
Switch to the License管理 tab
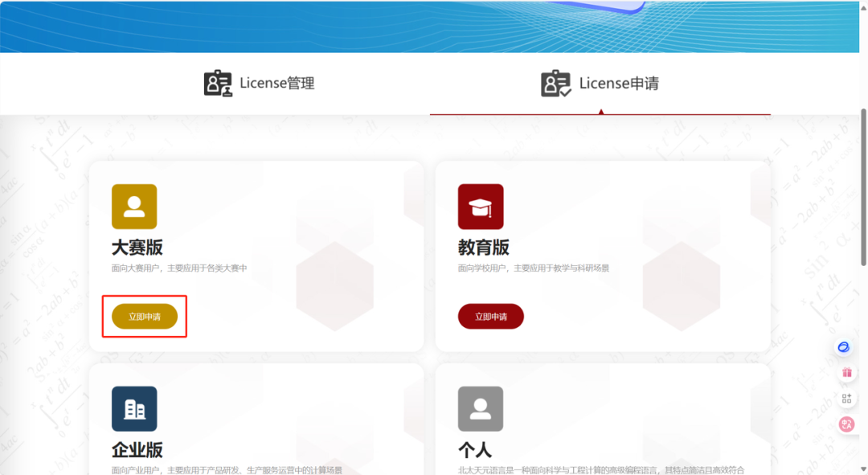(x=276, y=84)
